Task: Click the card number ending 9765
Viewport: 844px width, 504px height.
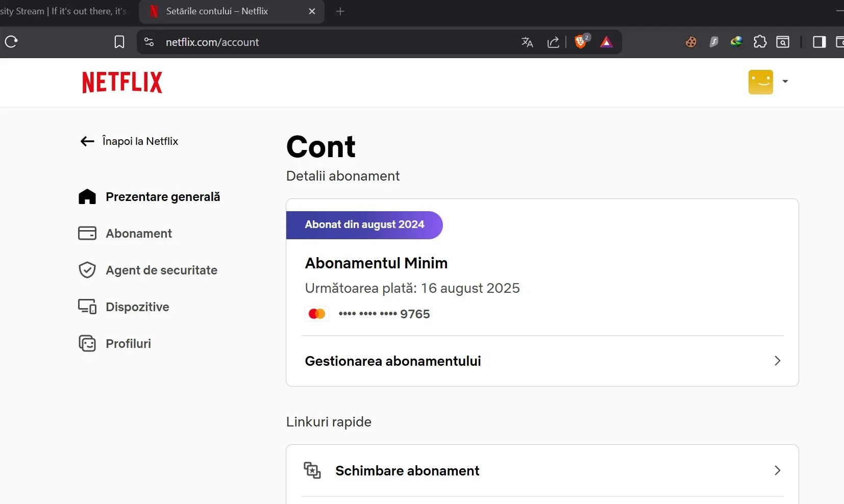Action: pos(384,314)
